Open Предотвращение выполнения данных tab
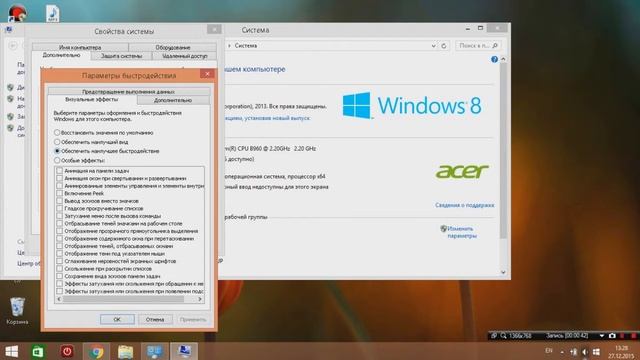The height and width of the screenshot is (360, 640). (129, 91)
